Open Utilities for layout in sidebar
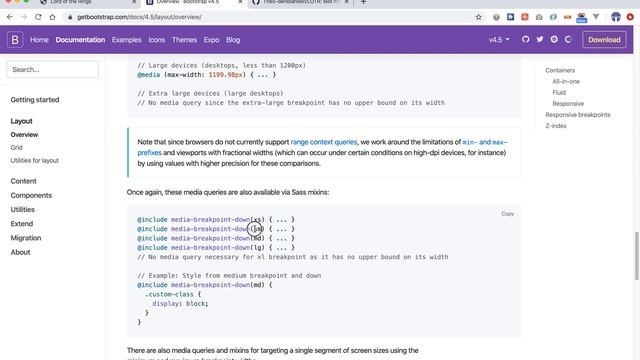 pos(35,160)
